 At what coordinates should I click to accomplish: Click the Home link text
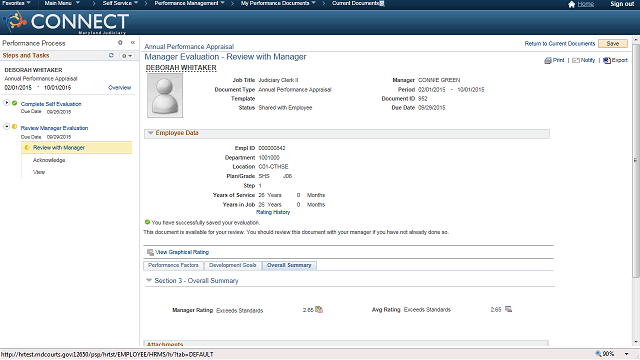tap(586, 4)
